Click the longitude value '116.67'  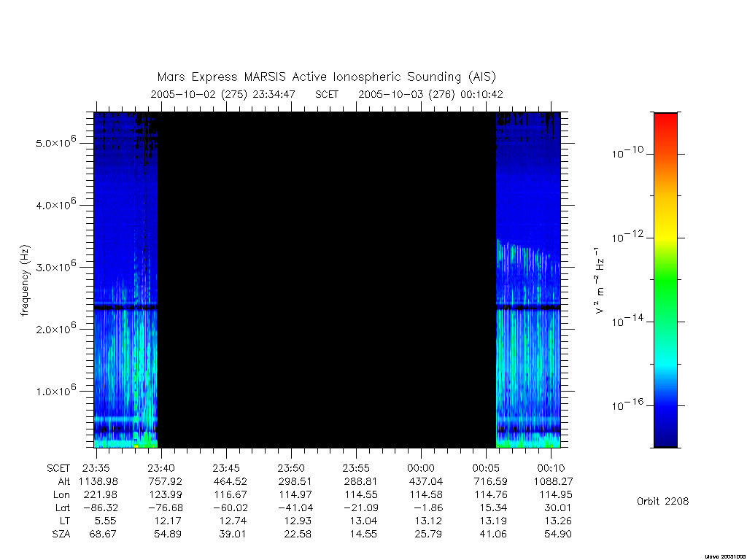point(231,495)
